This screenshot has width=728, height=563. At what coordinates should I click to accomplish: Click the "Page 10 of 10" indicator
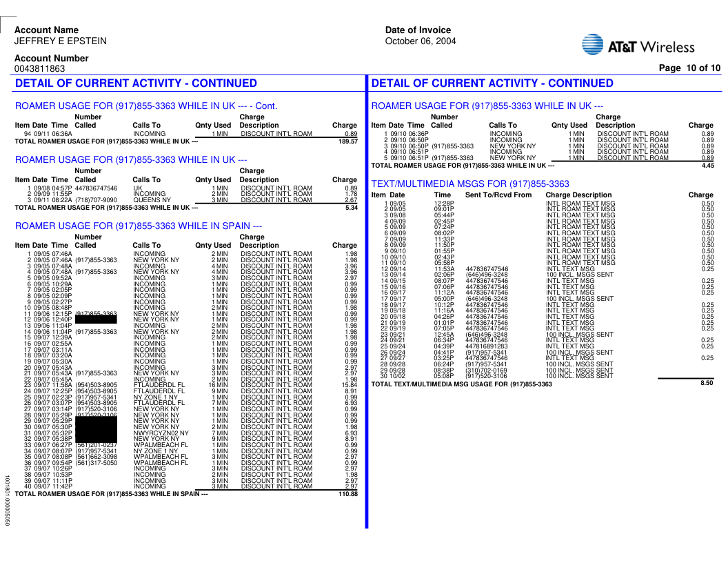tap(689, 68)
